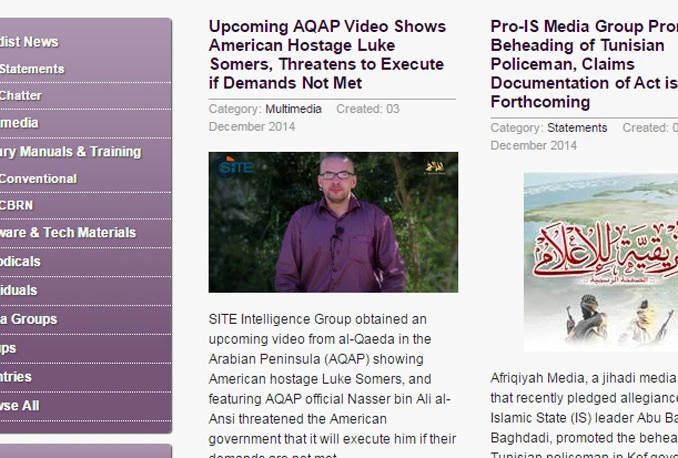Select the Conventional sidebar item

pos(38,179)
